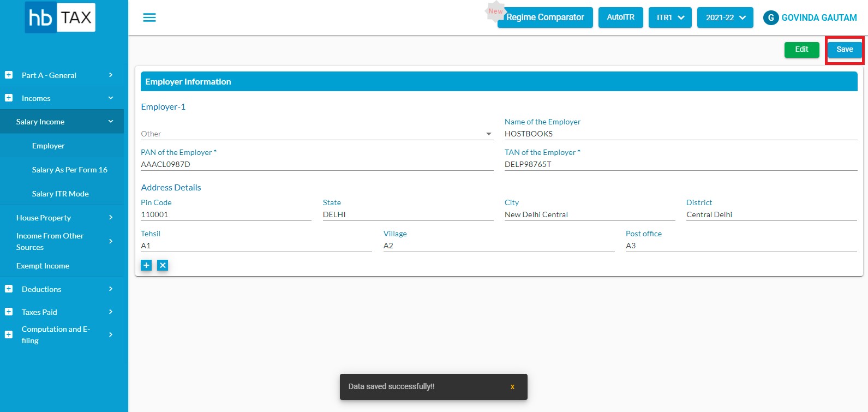Viewport: 868px width, 412px height.
Task: Click the TAN of the Employer field
Action: (x=681, y=164)
